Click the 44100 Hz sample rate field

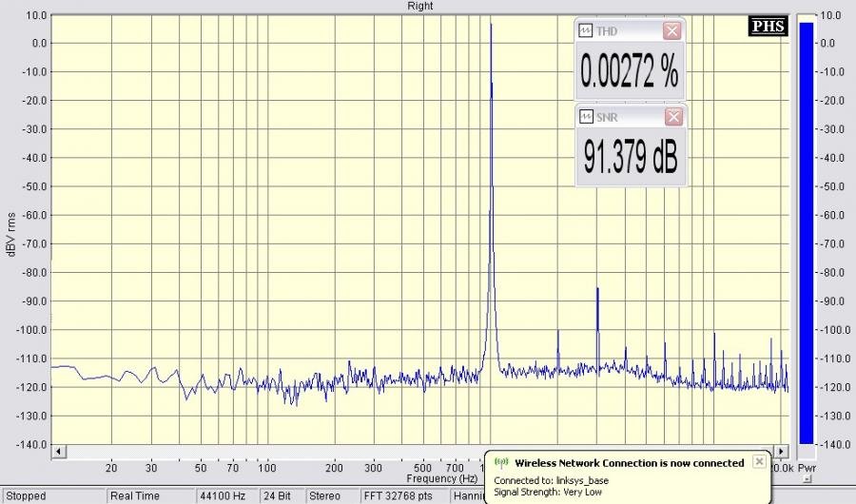(x=222, y=496)
